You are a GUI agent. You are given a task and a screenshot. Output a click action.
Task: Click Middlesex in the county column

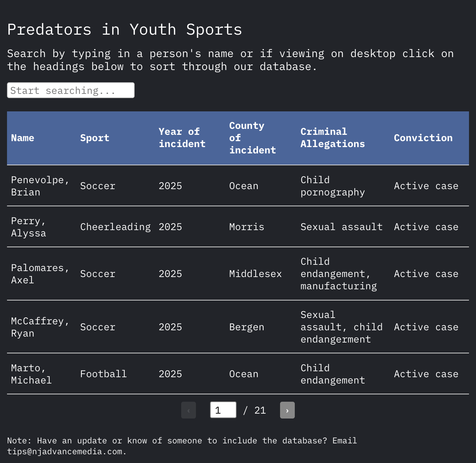(256, 274)
